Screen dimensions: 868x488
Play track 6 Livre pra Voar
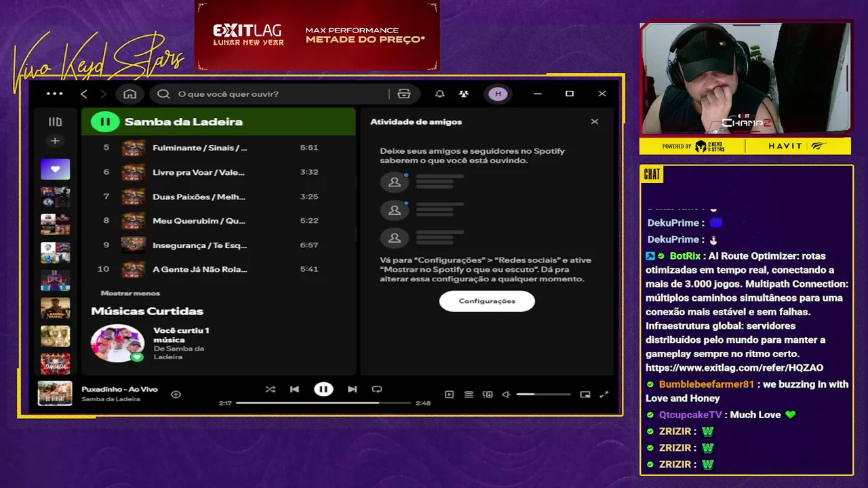(218, 172)
